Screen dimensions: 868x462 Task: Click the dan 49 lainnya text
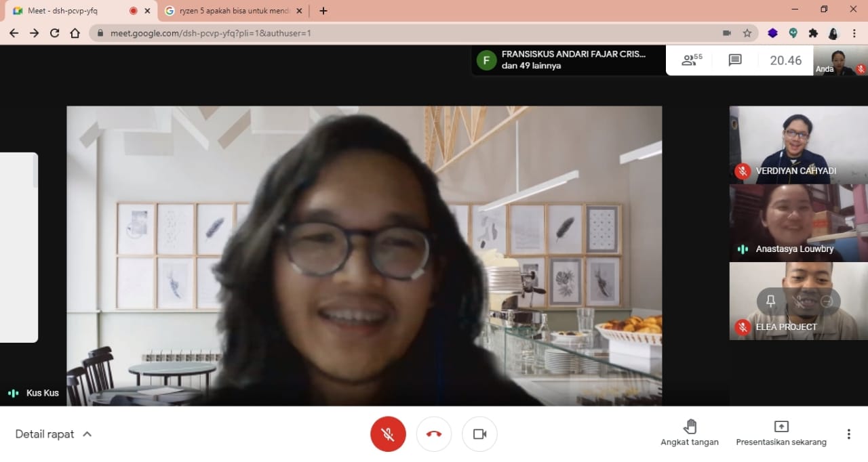coord(531,66)
